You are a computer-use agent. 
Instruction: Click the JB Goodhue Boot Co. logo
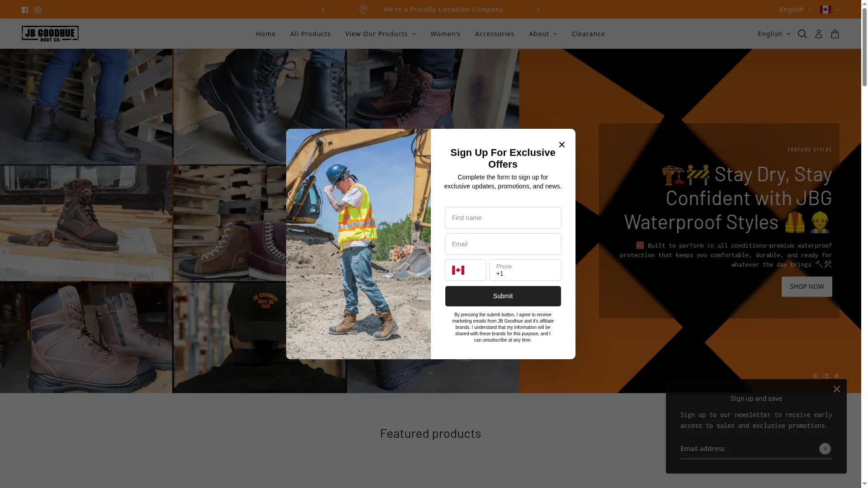[x=50, y=33]
